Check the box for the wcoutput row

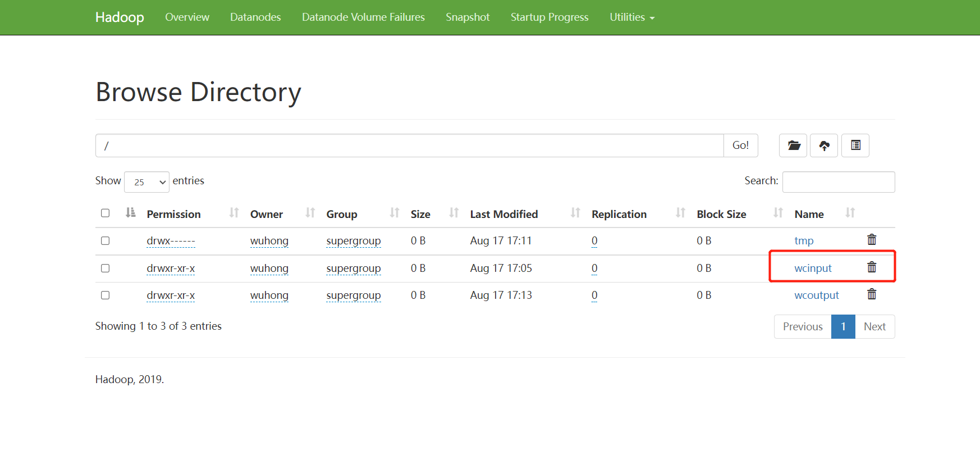point(105,295)
